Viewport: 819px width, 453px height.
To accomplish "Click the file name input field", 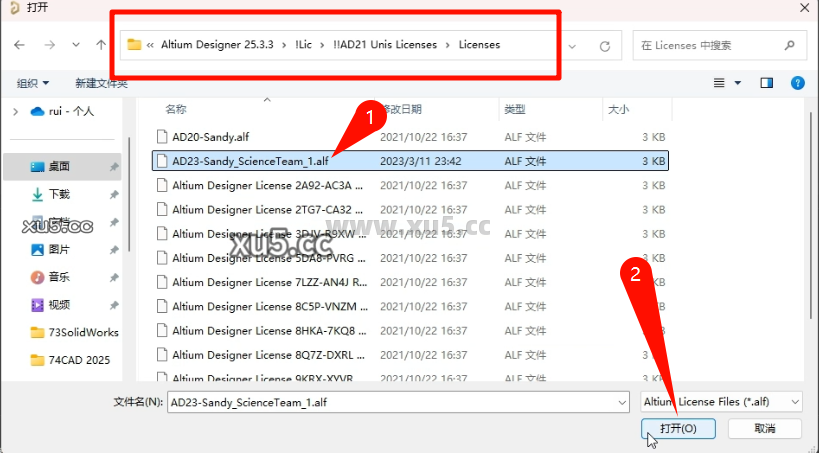I will (390, 401).
